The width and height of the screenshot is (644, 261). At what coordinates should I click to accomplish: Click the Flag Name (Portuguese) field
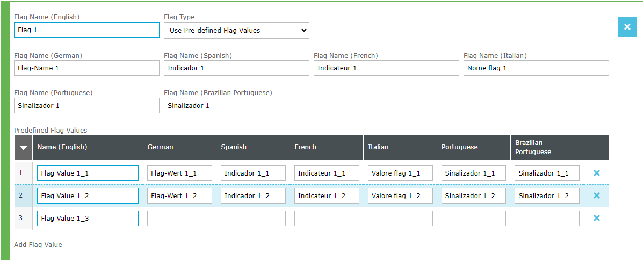pyautogui.click(x=86, y=106)
